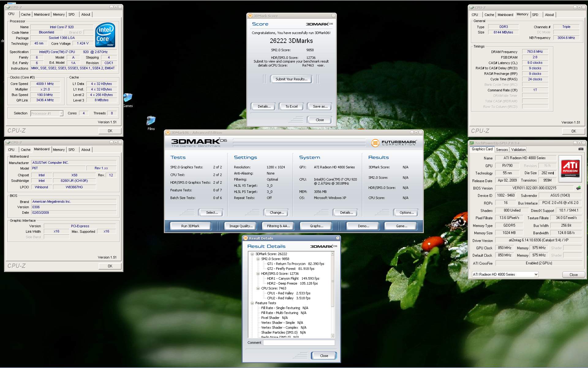Click Details... under System section
This screenshot has height=368, width=588.
coord(346,213)
